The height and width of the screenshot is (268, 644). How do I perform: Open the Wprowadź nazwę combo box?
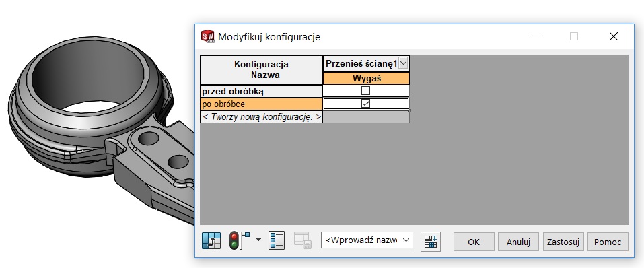pyautogui.click(x=367, y=240)
